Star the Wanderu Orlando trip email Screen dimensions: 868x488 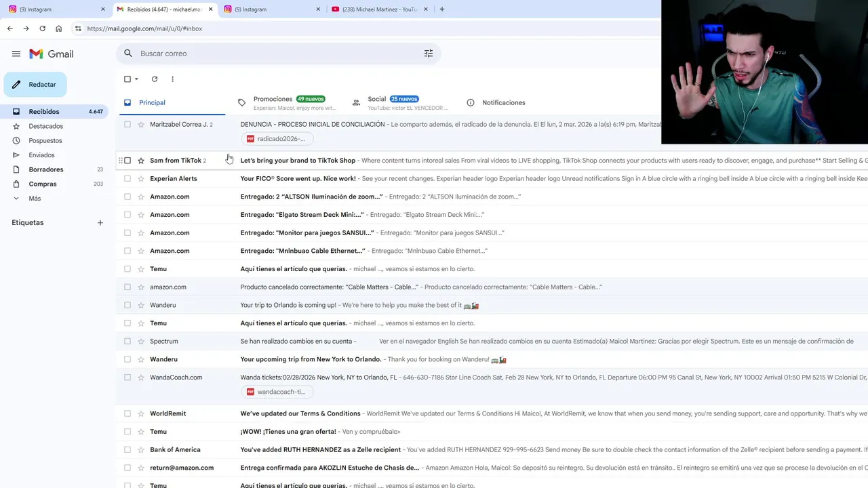141,306
